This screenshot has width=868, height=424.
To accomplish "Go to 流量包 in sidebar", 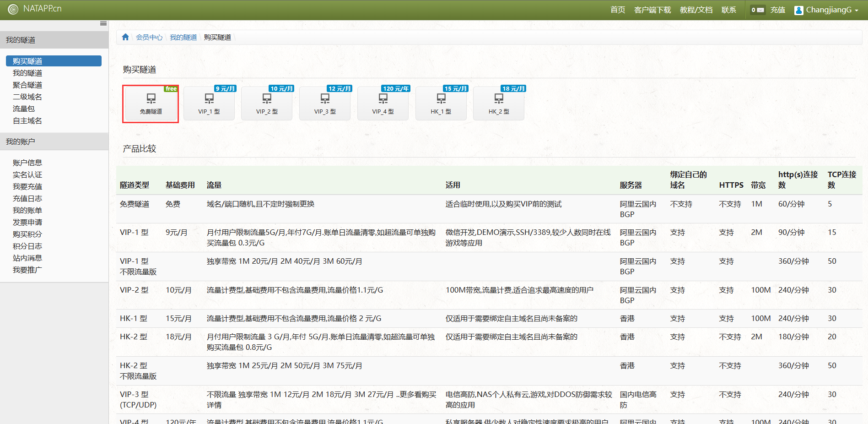I will click(24, 109).
